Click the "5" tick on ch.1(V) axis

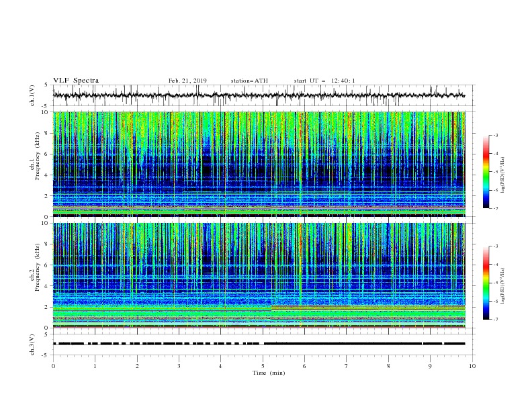(x=46, y=85)
